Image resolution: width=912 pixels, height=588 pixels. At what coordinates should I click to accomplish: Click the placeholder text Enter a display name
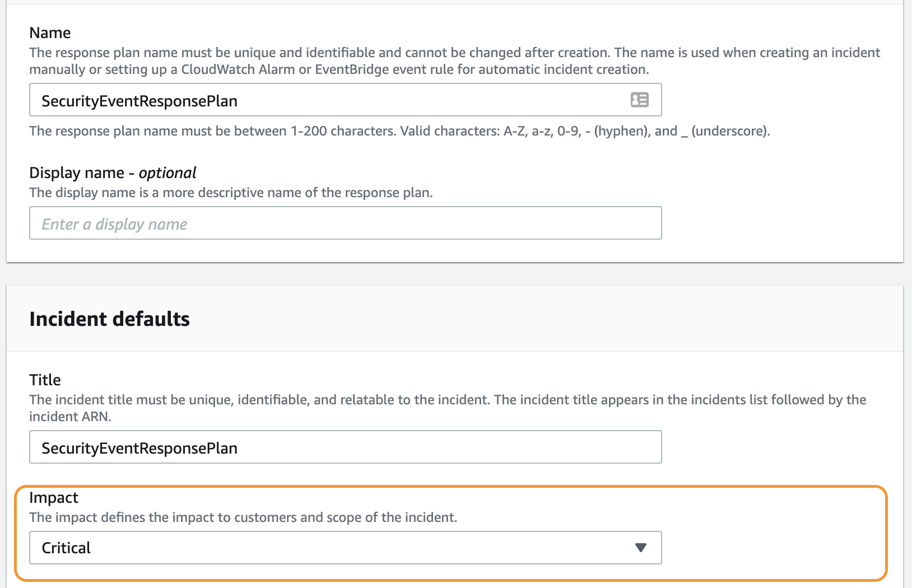114,223
